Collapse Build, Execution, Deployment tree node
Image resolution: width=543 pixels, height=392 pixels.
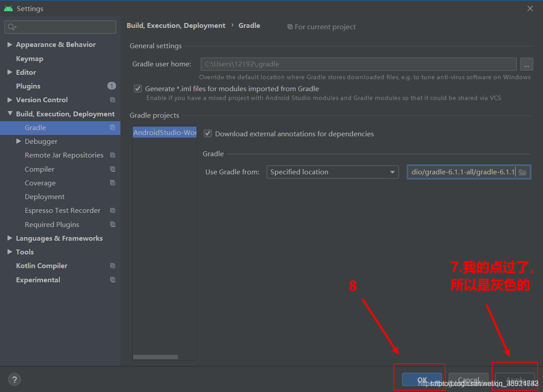pyautogui.click(x=10, y=114)
